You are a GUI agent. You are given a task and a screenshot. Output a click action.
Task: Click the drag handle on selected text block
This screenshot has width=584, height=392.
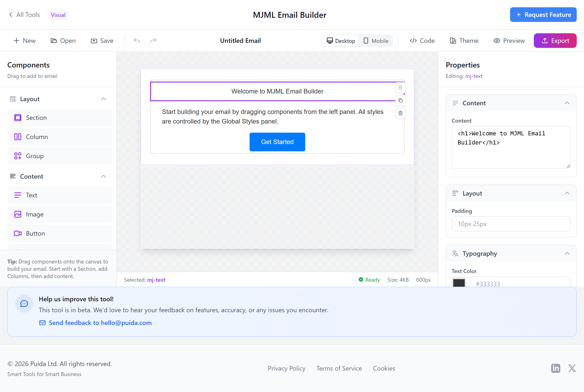tap(400, 88)
